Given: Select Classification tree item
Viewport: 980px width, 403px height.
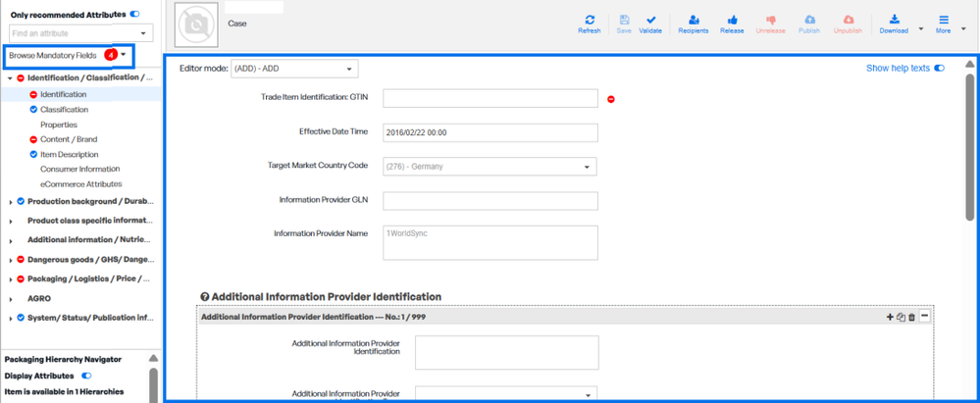Looking at the screenshot, I should coord(65,110).
